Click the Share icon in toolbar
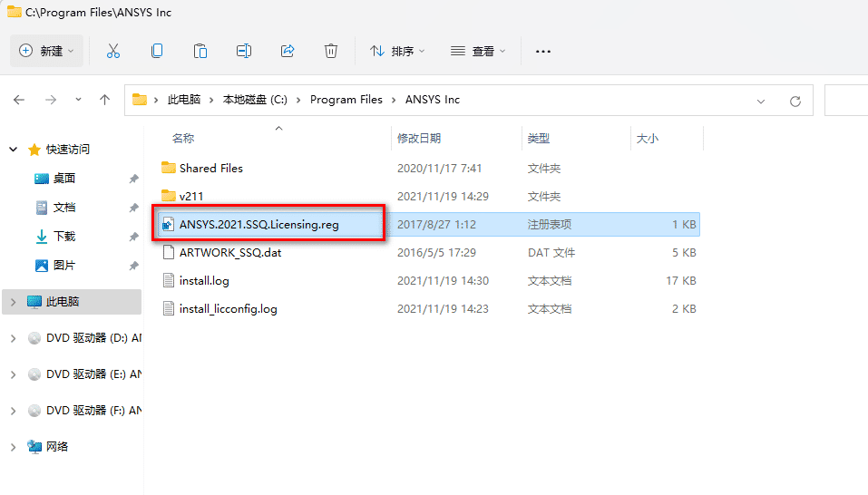The width and height of the screenshot is (868, 495). point(288,52)
